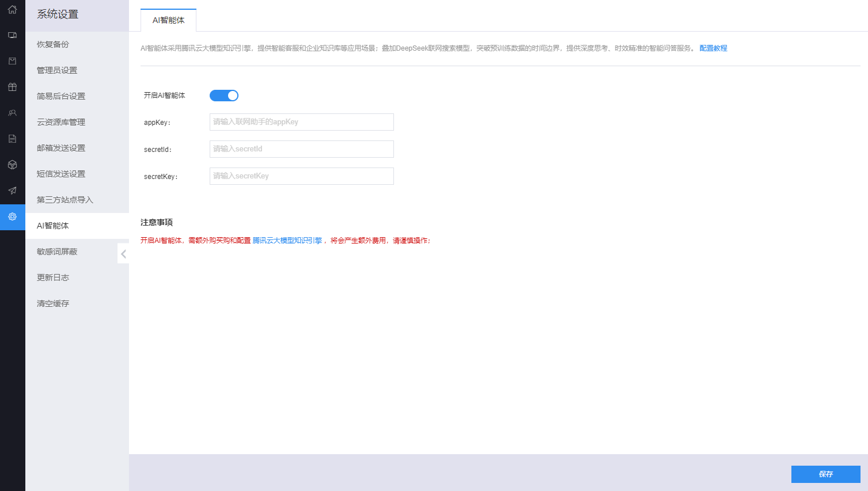
Task: Click the 开启AI智能体 label text
Action: [x=165, y=96]
